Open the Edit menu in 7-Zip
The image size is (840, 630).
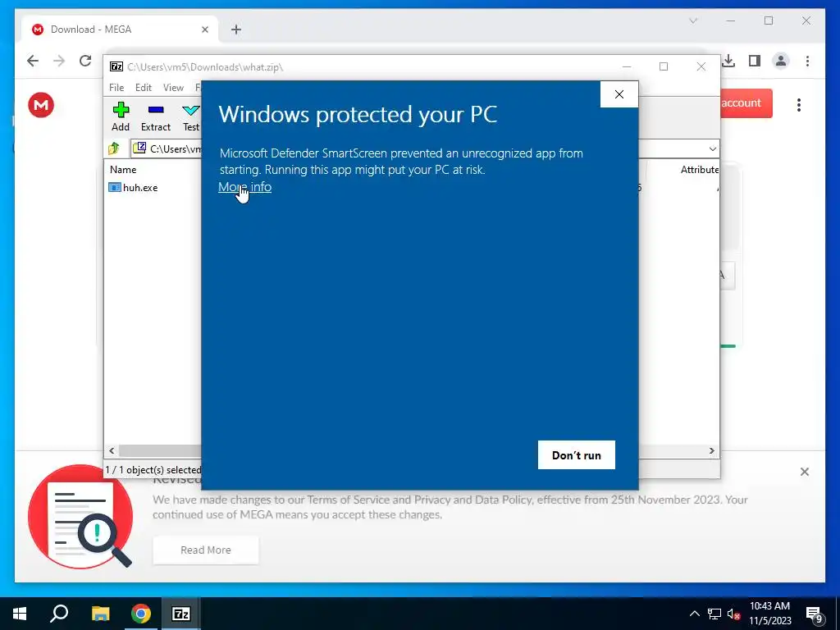(x=143, y=87)
